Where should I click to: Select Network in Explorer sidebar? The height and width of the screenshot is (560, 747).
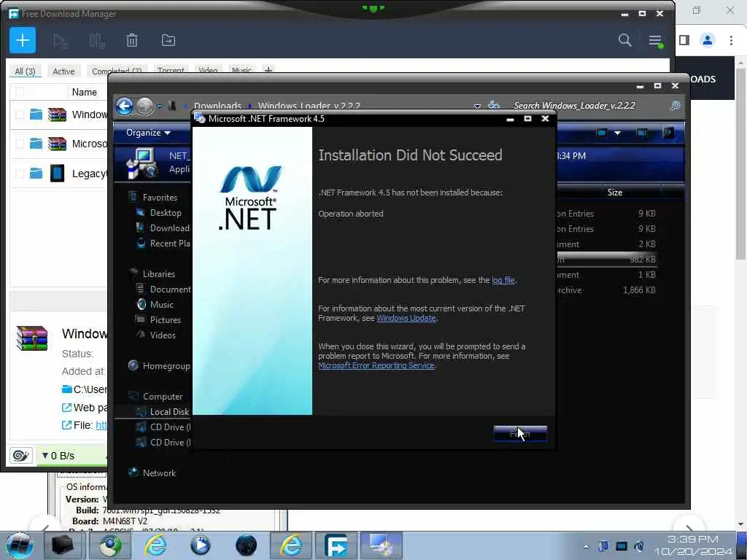[x=152, y=472]
